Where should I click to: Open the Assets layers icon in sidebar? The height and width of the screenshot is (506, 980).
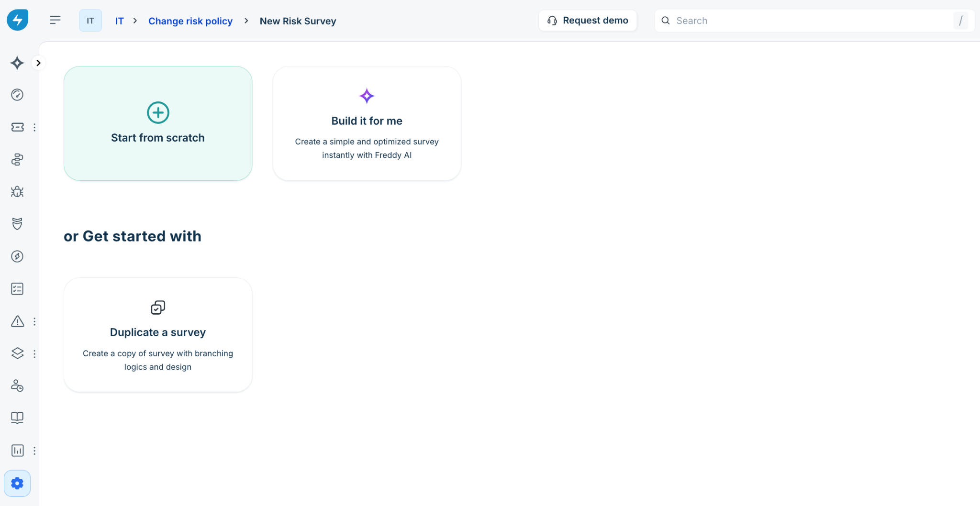17,353
